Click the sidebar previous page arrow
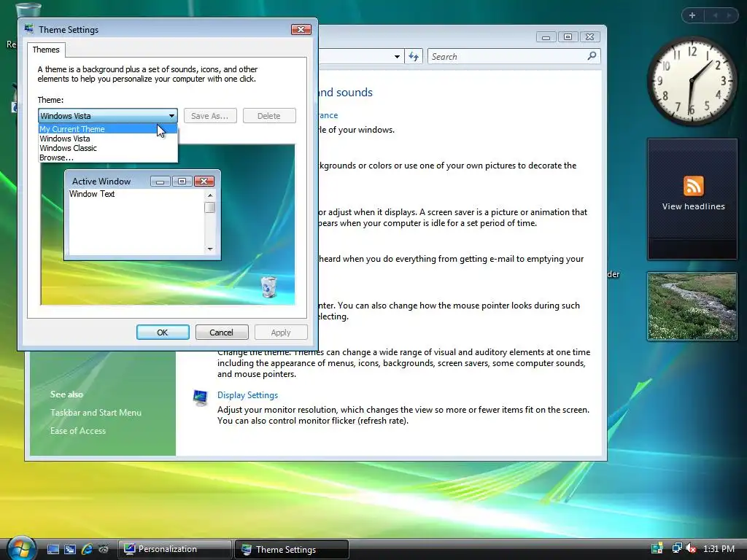The height and width of the screenshot is (560, 747). [x=715, y=15]
